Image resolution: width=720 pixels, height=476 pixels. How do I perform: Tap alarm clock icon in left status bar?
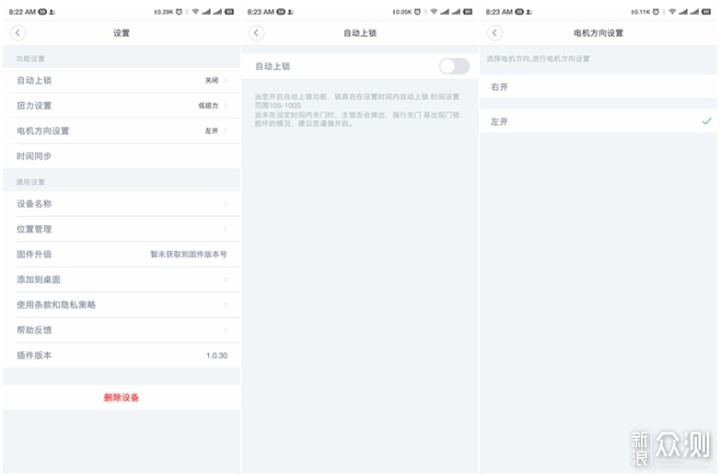click(180, 10)
